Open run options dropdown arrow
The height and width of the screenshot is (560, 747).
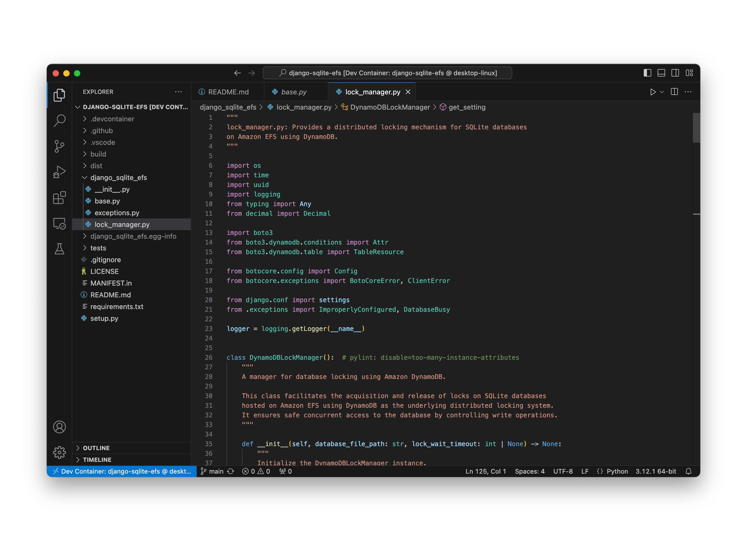click(x=662, y=92)
